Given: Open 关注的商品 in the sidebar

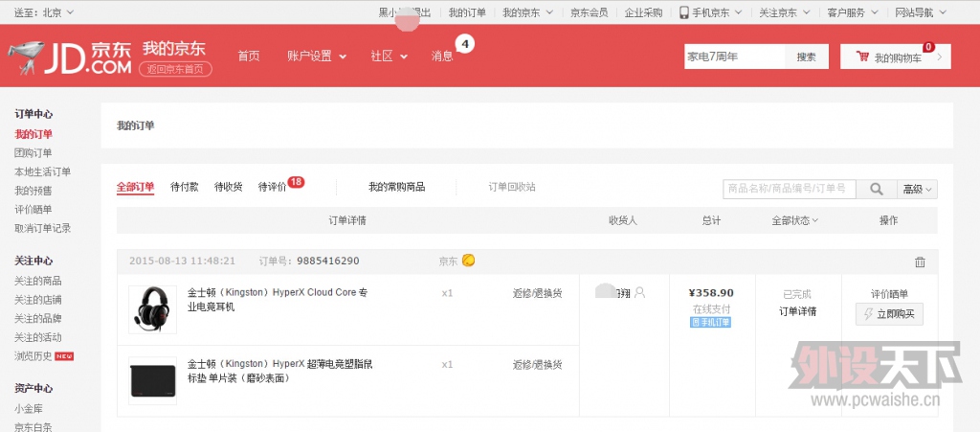Looking at the screenshot, I should tap(37, 281).
